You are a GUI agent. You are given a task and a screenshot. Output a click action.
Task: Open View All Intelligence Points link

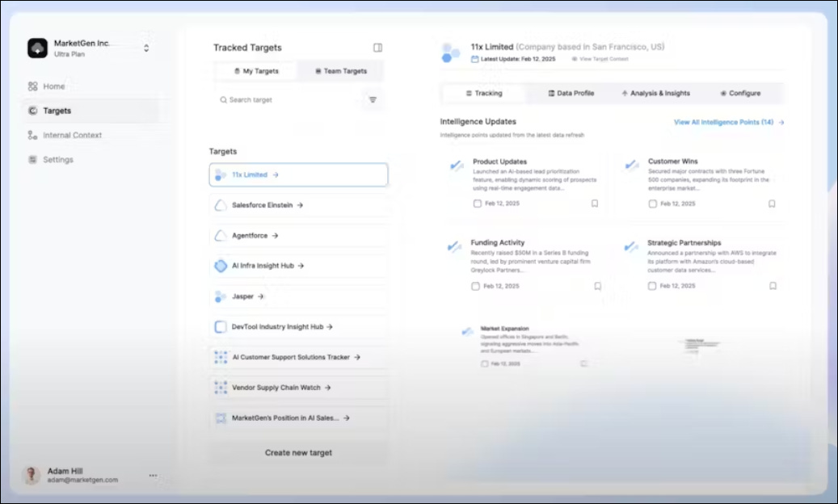[x=729, y=122]
